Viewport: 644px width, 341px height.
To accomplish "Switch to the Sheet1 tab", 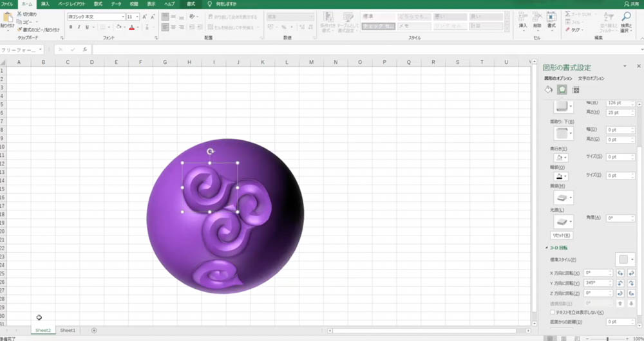I will [68, 330].
